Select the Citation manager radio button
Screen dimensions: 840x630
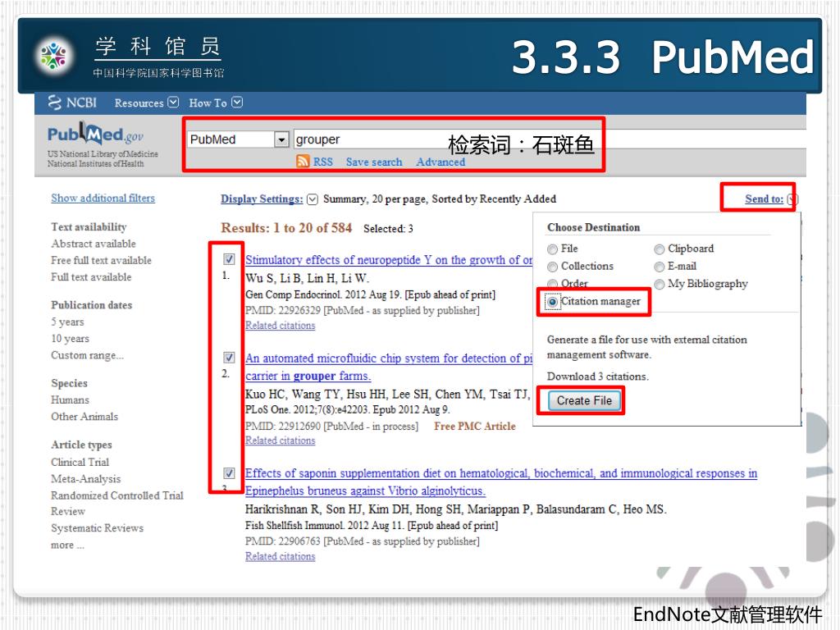click(x=552, y=302)
